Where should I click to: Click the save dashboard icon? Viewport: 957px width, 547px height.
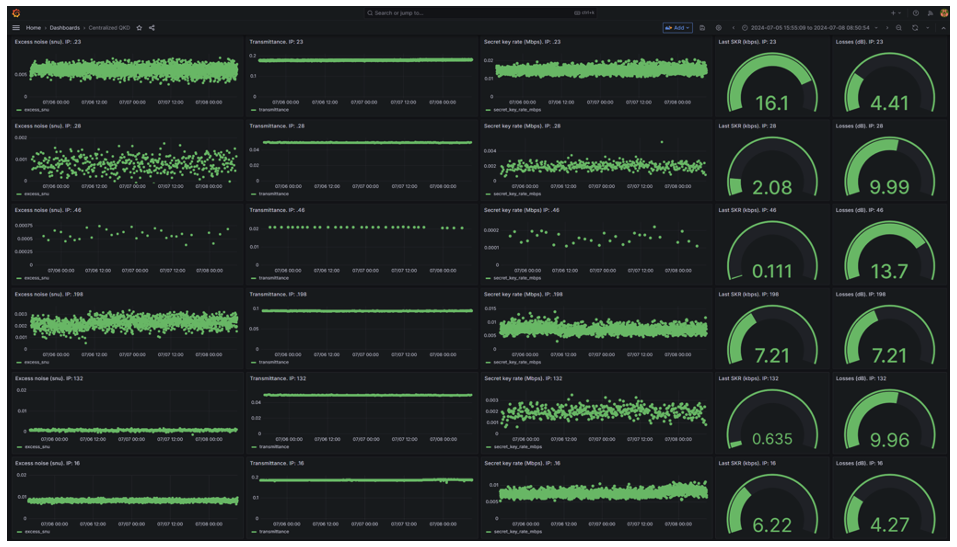702,28
